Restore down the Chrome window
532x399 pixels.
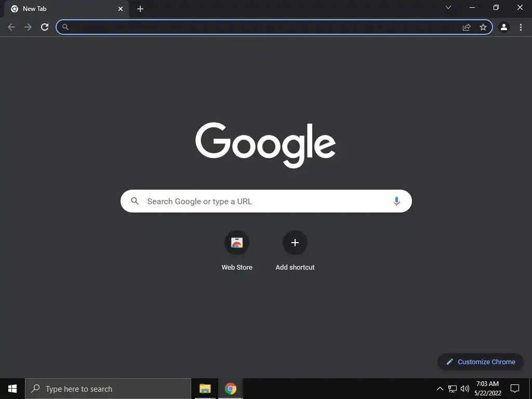(x=496, y=7)
